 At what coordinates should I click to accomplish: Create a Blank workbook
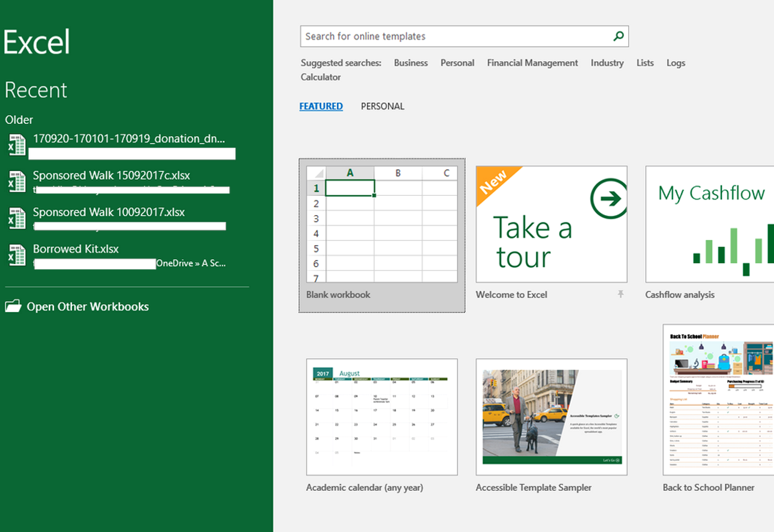382,236
